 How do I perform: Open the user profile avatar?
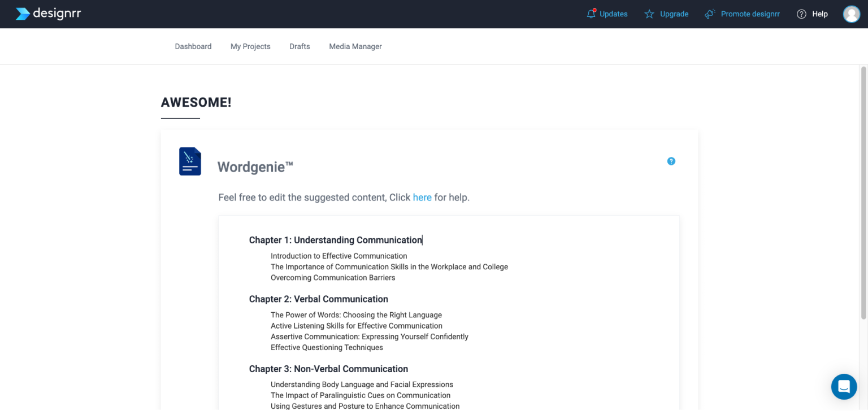[x=852, y=14]
